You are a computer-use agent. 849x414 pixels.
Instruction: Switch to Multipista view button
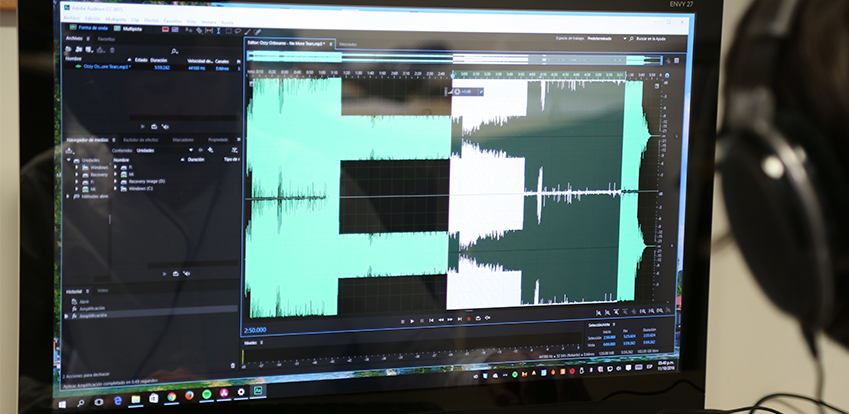pyautogui.click(x=128, y=29)
